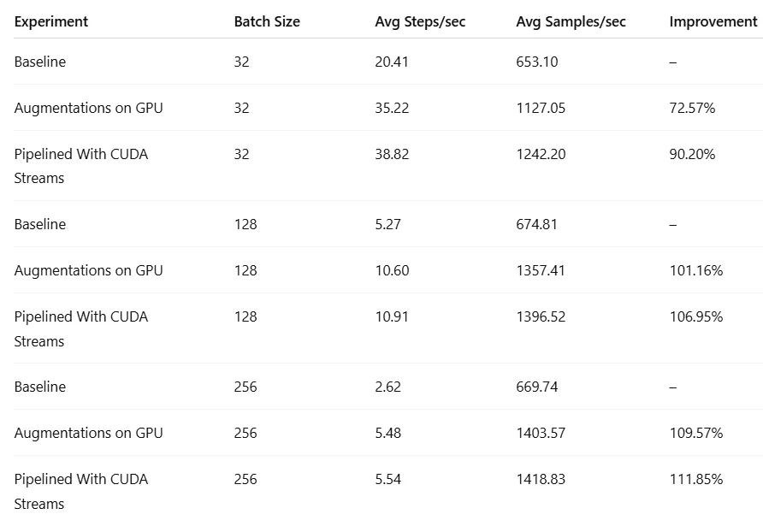Click the 109.57% improvement value
Viewport: 763px width, 532px height.
click(695, 433)
